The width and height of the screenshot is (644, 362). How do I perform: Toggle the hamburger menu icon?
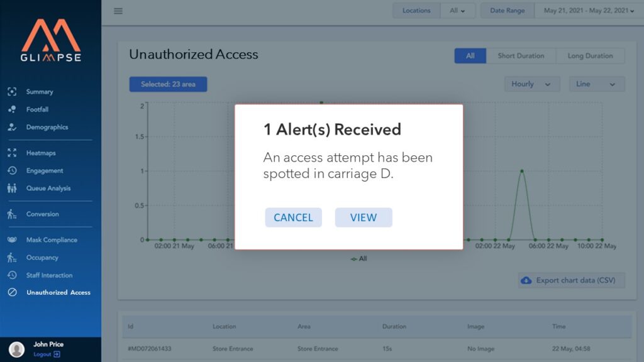[x=118, y=11]
